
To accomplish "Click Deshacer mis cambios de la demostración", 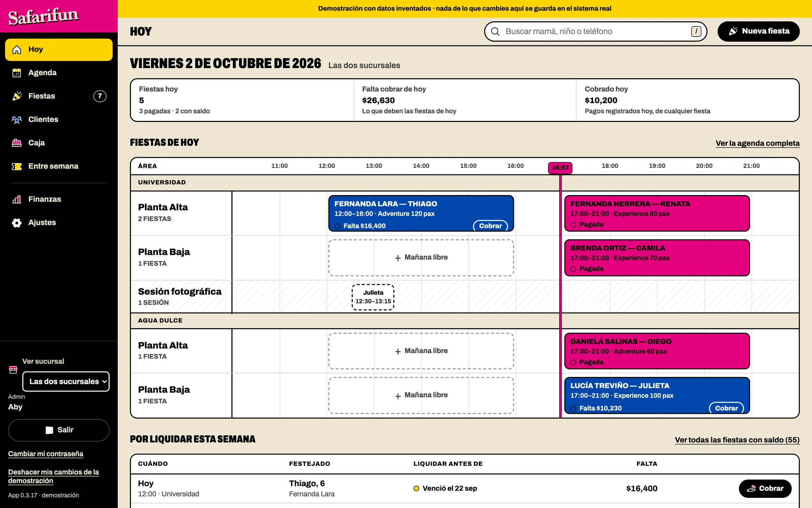I will (53, 476).
